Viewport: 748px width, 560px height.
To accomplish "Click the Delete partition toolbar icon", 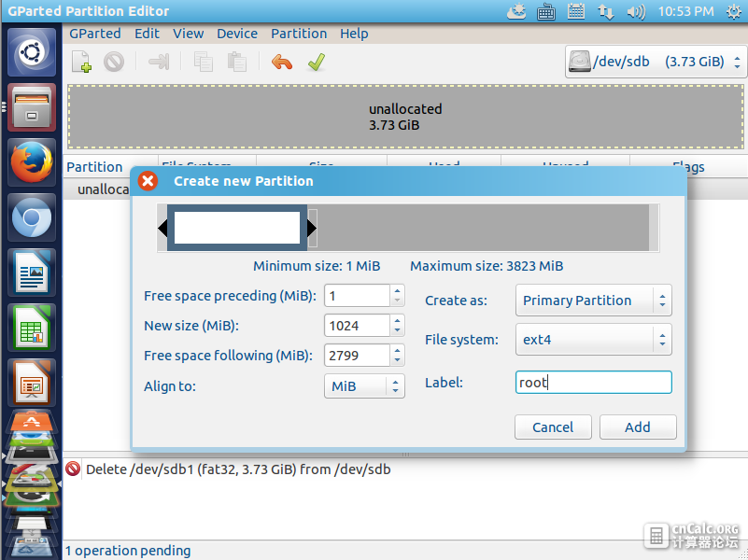I will point(114,62).
